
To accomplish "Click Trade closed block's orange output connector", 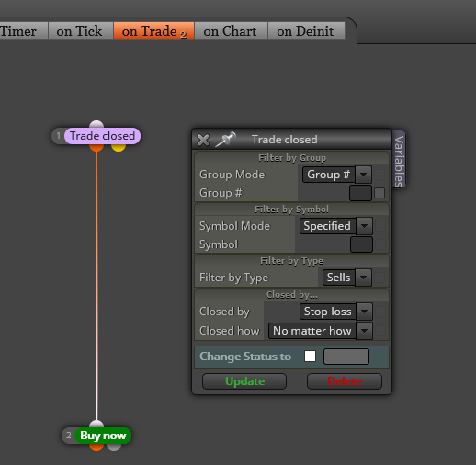I will click(96, 148).
